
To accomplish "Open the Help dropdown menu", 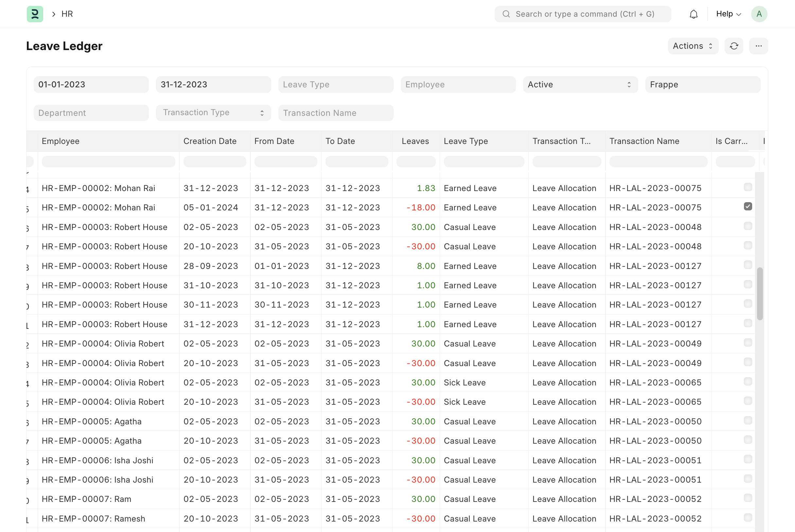I will [x=729, y=14].
